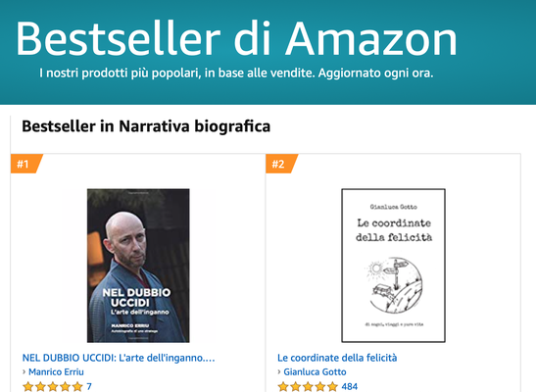Click the 'I nostri prodotti più popolari' subtitle

coord(236,73)
